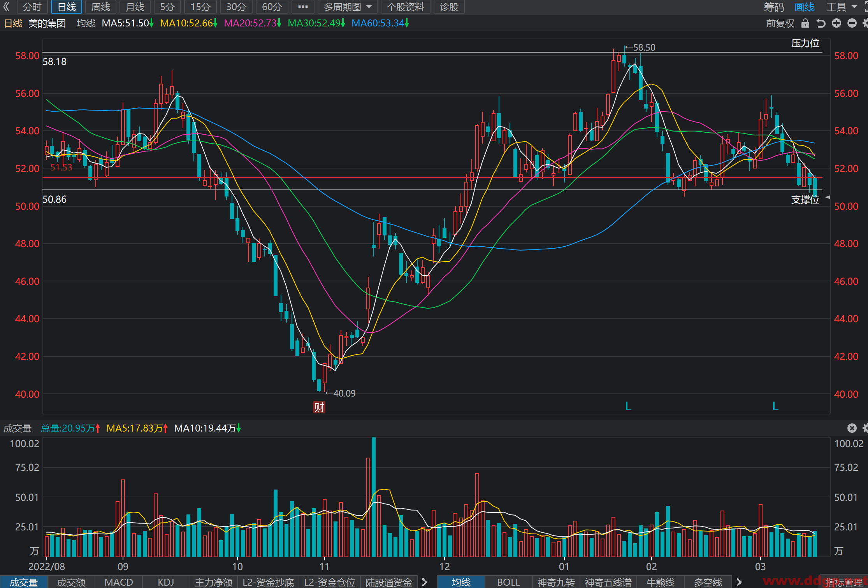Click the undo arrow icon

pos(821,23)
